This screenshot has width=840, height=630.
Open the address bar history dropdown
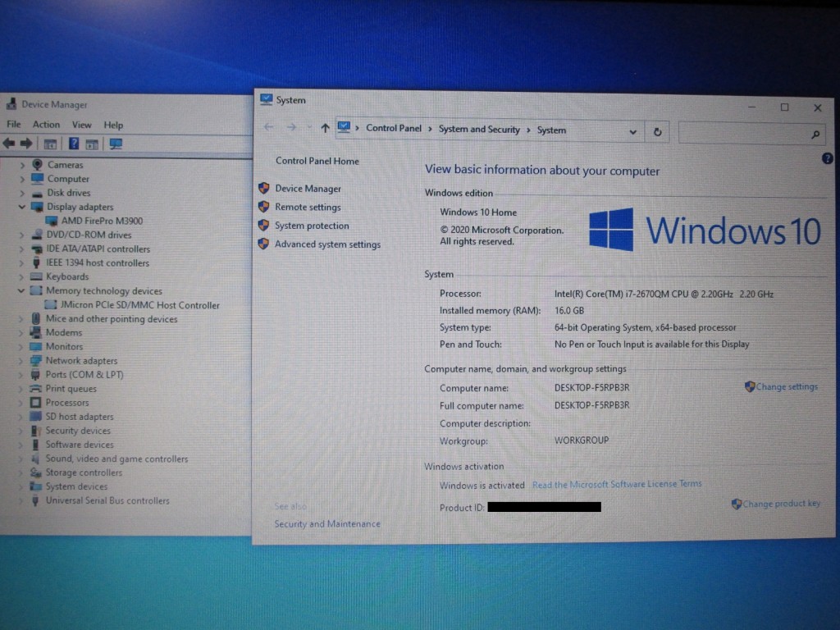click(632, 132)
